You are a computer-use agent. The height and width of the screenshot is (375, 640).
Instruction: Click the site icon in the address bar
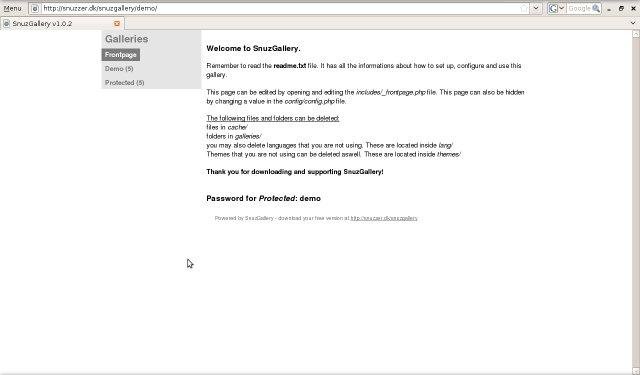[x=35, y=8]
